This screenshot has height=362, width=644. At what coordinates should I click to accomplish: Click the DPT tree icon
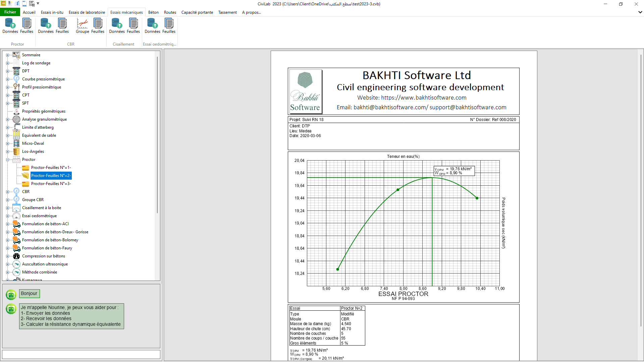tap(16, 71)
